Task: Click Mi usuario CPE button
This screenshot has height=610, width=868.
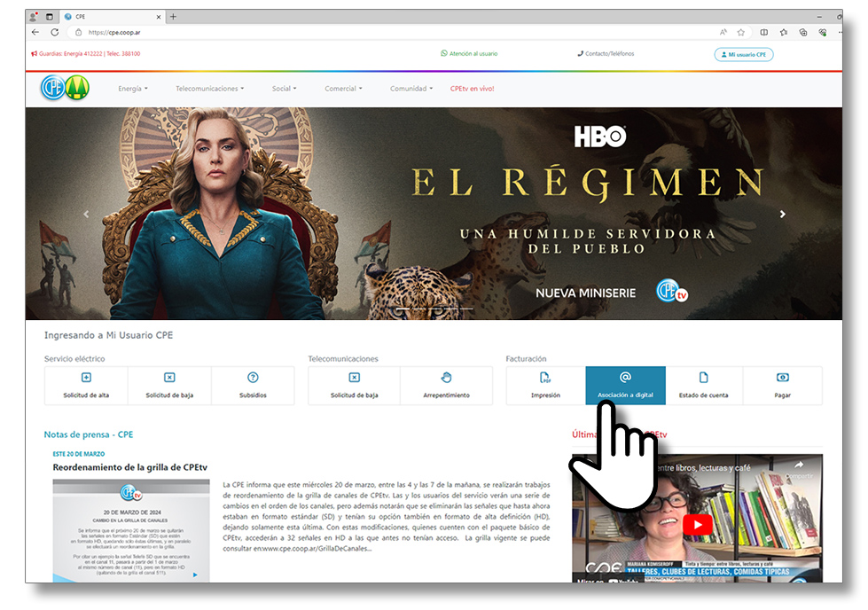Action: tap(744, 54)
